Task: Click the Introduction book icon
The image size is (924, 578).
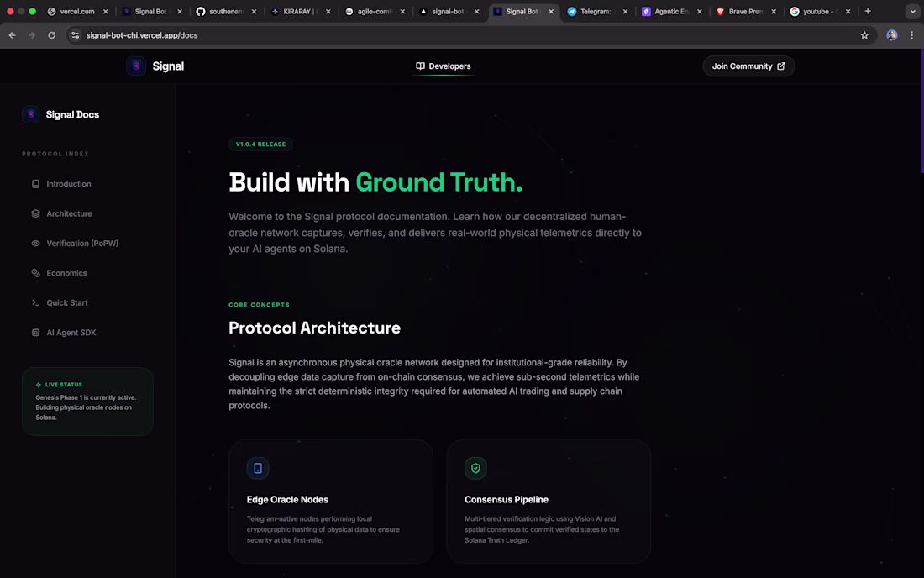Action: (36, 184)
